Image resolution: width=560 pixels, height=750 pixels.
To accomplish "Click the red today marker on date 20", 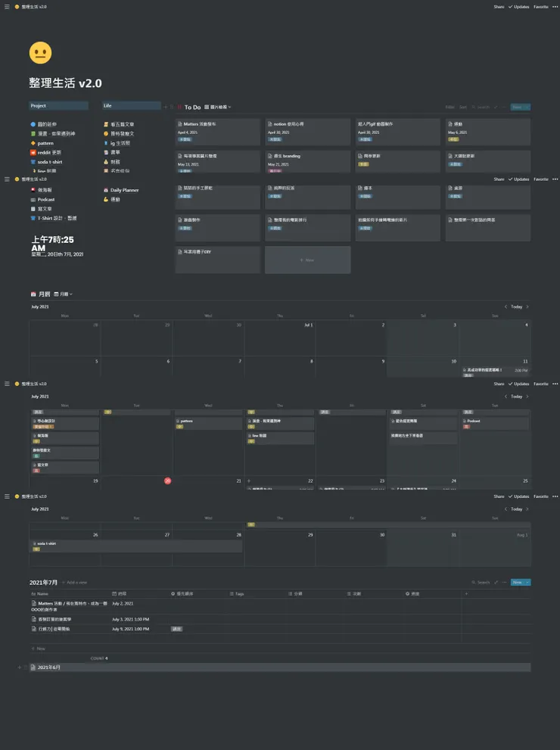I will [x=167, y=481].
